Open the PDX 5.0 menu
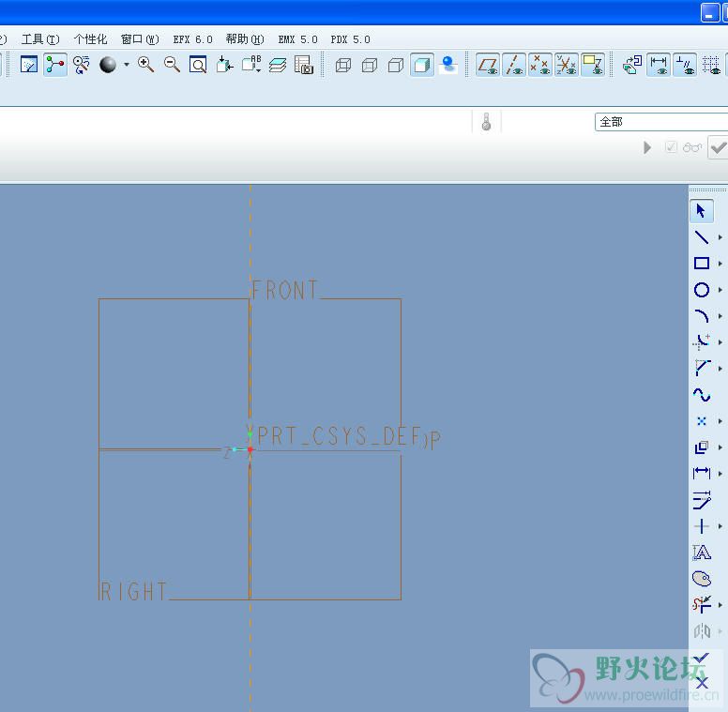728x712 pixels. pyautogui.click(x=351, y=39)
